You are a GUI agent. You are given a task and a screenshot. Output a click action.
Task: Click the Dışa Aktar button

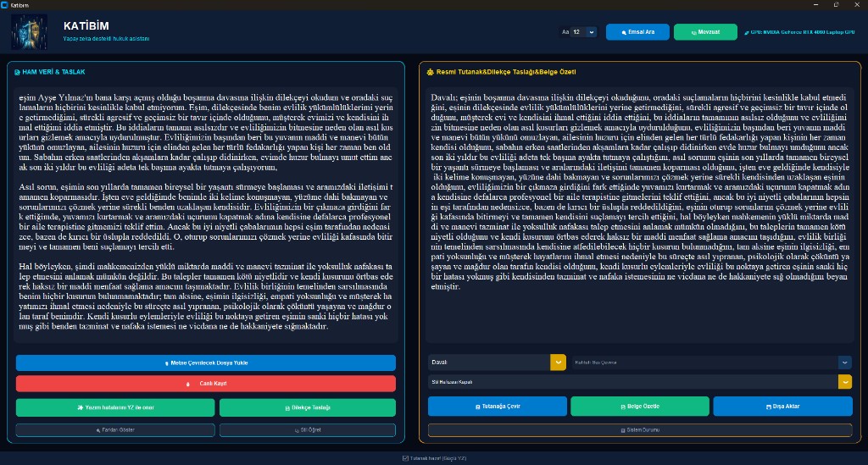[x=782, y=406]
